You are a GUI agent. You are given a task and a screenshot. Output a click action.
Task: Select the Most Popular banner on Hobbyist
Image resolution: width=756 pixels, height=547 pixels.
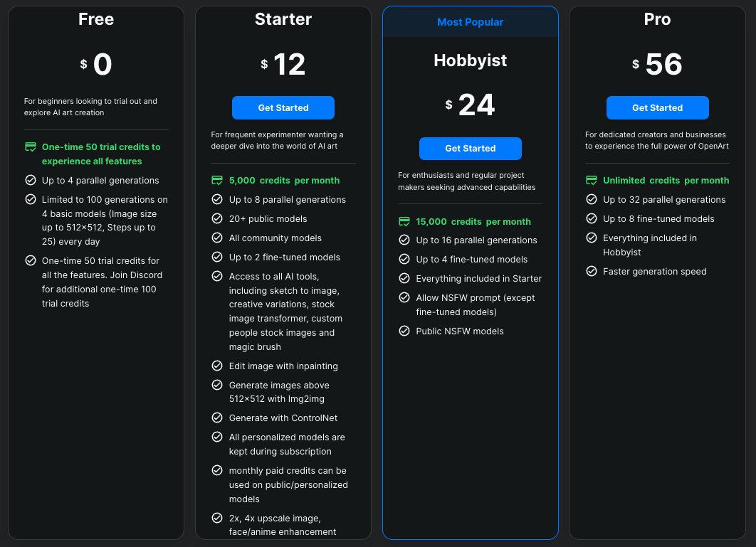click(470, 22)
